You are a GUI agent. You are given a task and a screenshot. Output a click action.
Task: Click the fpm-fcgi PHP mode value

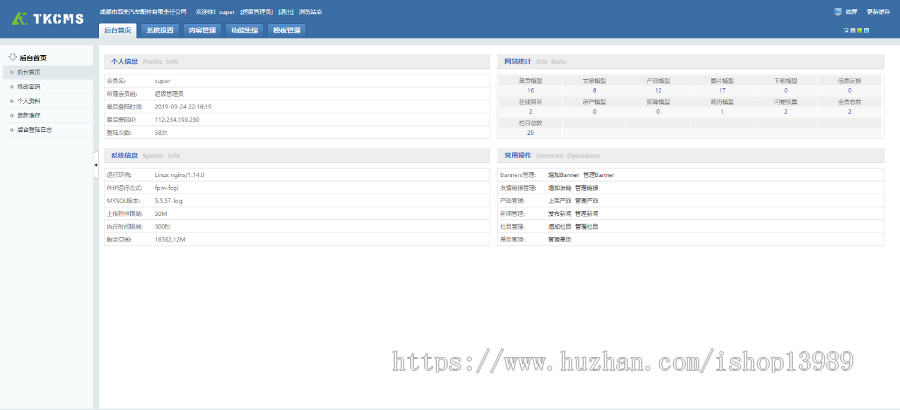point(168,188)
